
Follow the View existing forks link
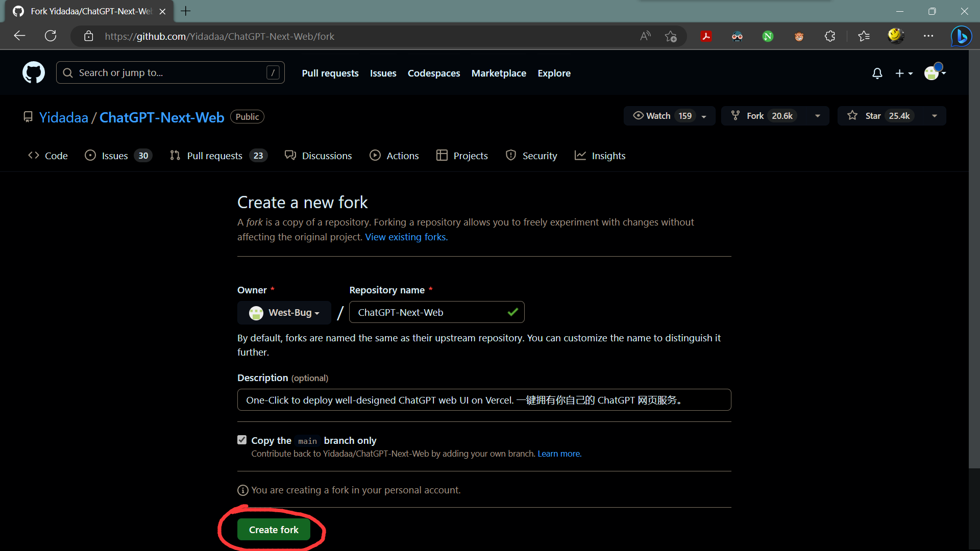point(406,237)
